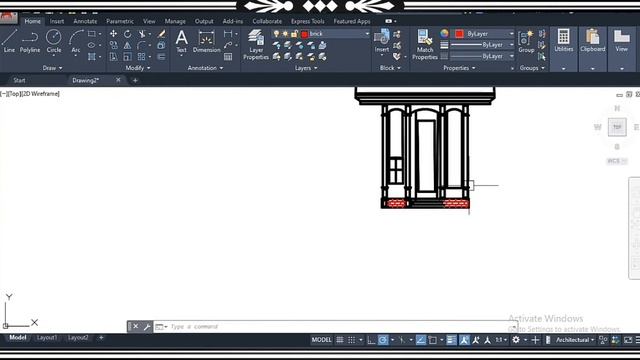Click MODEL button in status bar
640x360 pixels.
tap(322, 340)
